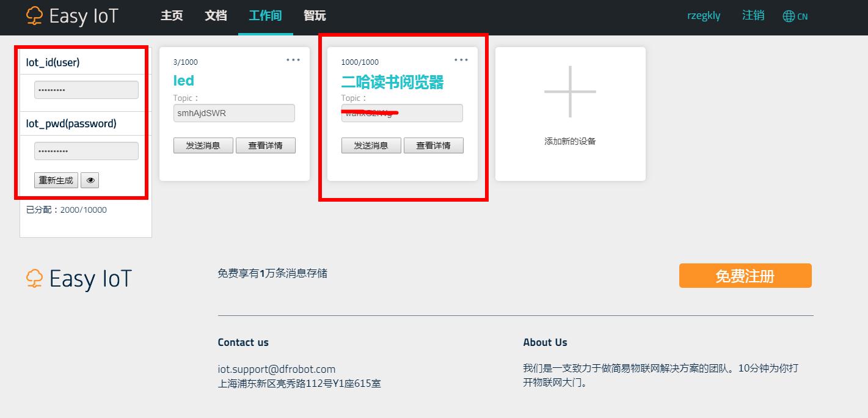The image size is (868, 418).
Task: Click the 已分配：2000/10000 allocation text
Action: pos(67,210)
